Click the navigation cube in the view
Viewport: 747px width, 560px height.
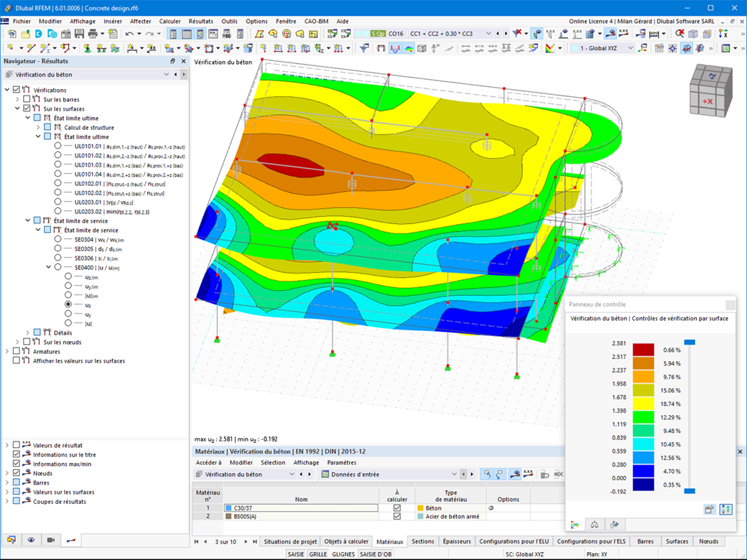[x=710, y=90]
